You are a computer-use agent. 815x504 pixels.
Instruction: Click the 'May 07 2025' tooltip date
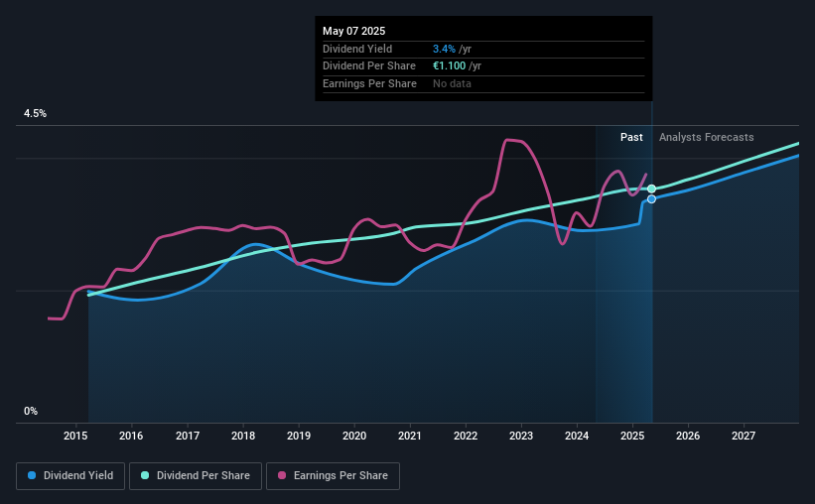click(354, 31)
